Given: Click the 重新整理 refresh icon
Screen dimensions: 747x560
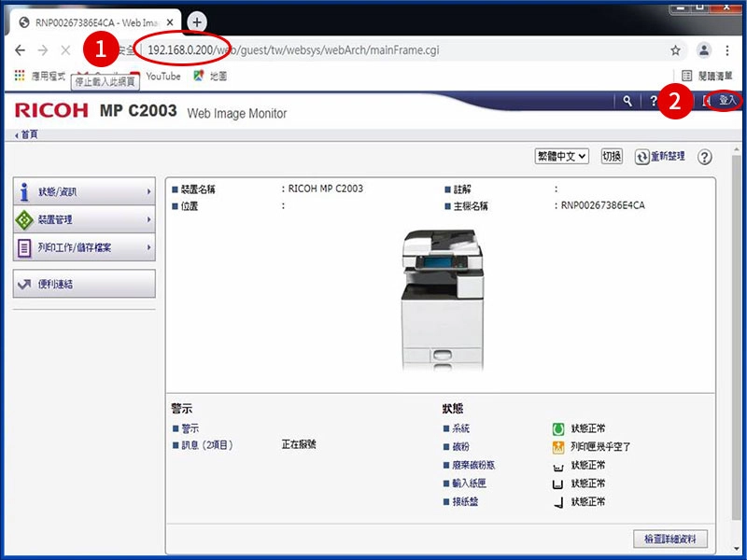Looking at the screenshot, I should click(642, 157).
